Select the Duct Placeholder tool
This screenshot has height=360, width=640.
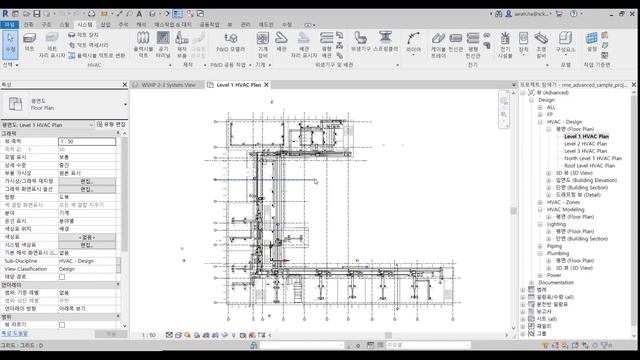pyautogui.click(x=52, y=45)
